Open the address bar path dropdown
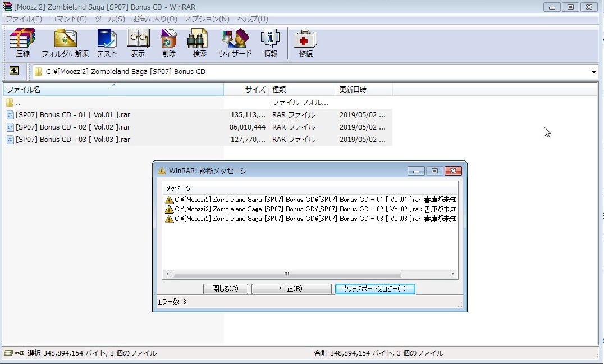This screenshot has width=604, height=364. (x=593, y=72)
